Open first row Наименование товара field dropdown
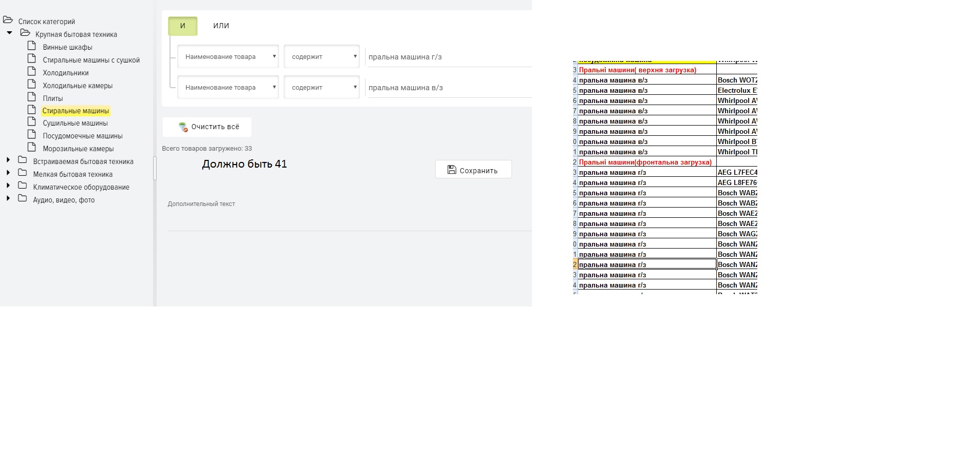 228,57
